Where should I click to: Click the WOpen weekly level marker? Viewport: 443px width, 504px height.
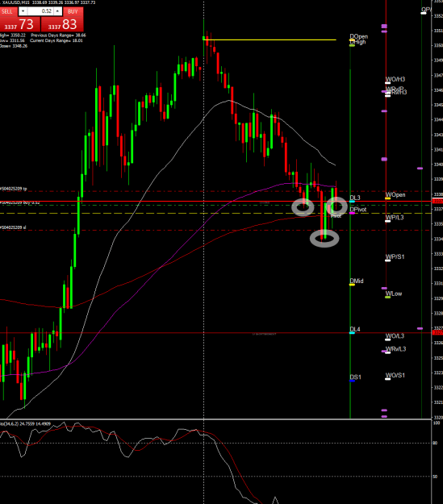387,198
